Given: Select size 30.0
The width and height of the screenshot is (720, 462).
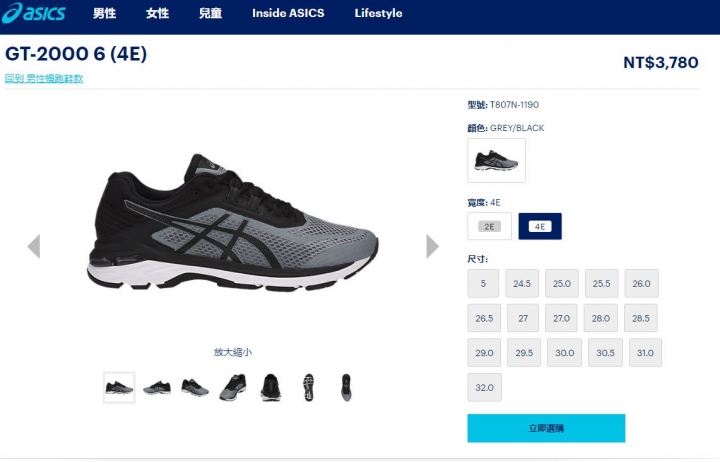Looking at the screenshot, I should coord(564,353).
